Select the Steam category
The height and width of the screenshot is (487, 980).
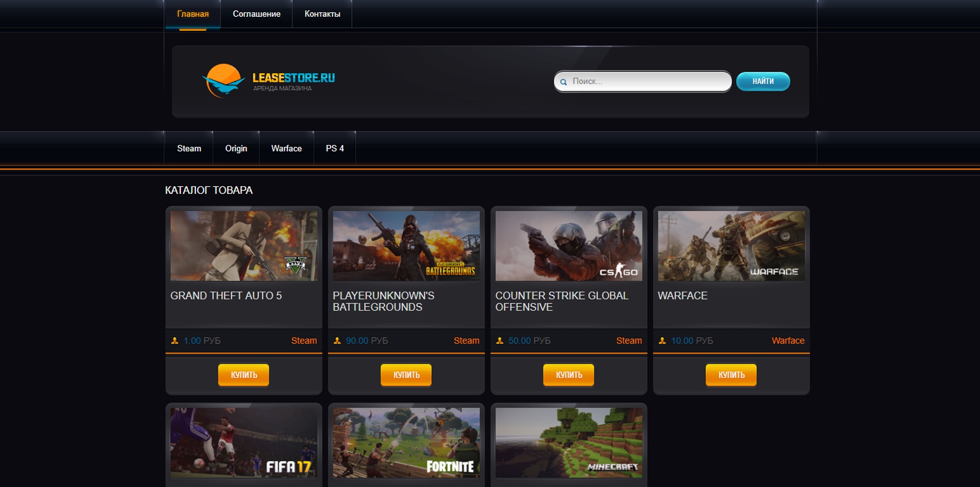[189, 149]
